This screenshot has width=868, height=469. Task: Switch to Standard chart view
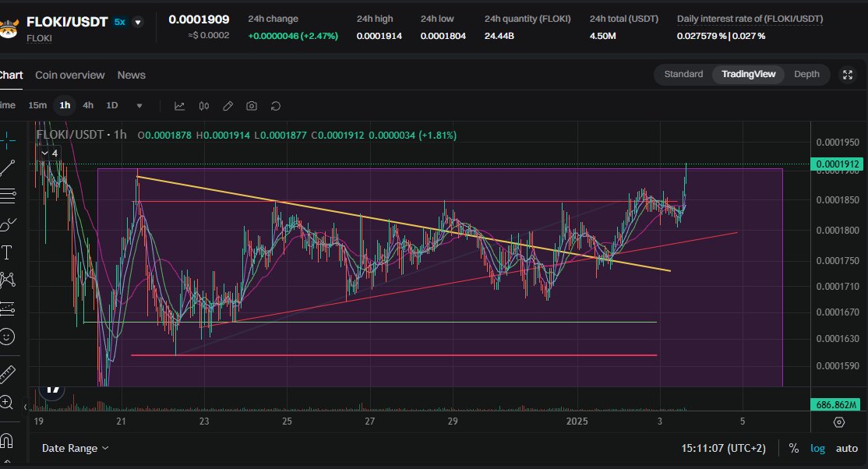683,74
